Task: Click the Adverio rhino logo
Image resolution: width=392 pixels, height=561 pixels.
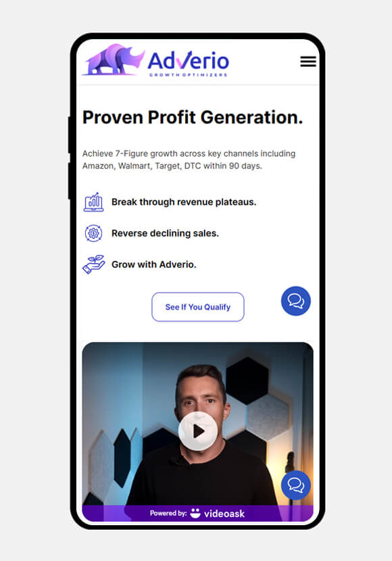Action: pyautogui.click(x=114, y=59)
